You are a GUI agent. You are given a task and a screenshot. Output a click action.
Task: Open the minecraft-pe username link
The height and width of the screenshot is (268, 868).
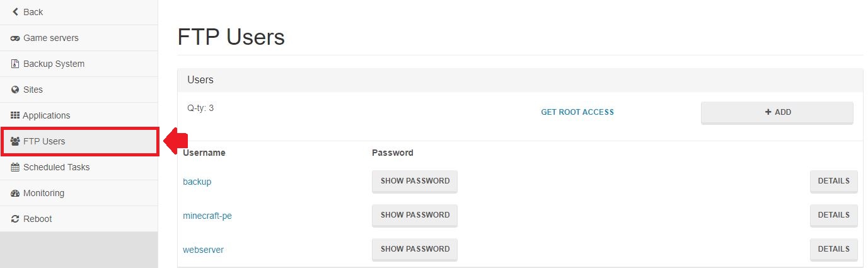click(207, 216)
